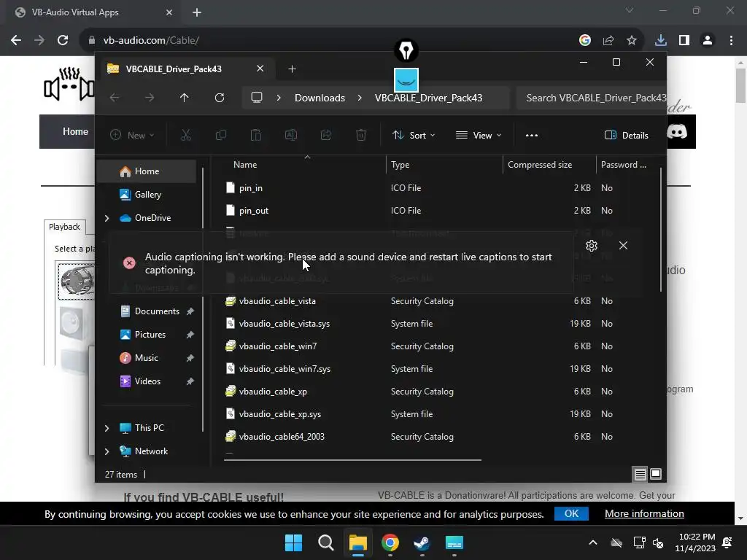Show hidden system tray icons chevron
The height and width of the screenshot is (560, 747).
pos(592,542)
